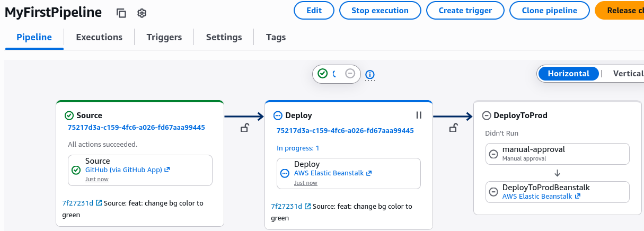Select the Horizontal layout option
Viewport: 644px width, 231px height.
click(x=569, y=74)
